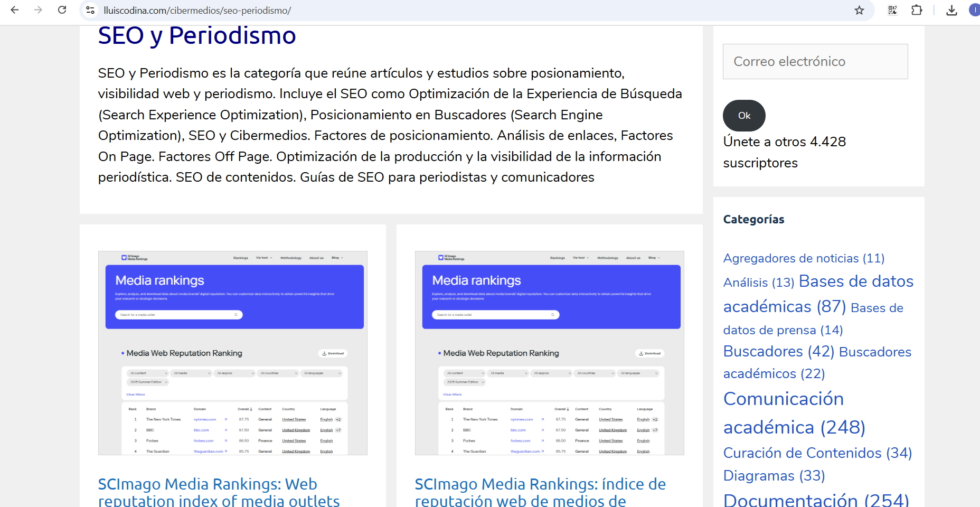Open second article thumbnail Media rankings
This screenshot has width=980, height=507.
pyautogui.click(x=549, y=353)
